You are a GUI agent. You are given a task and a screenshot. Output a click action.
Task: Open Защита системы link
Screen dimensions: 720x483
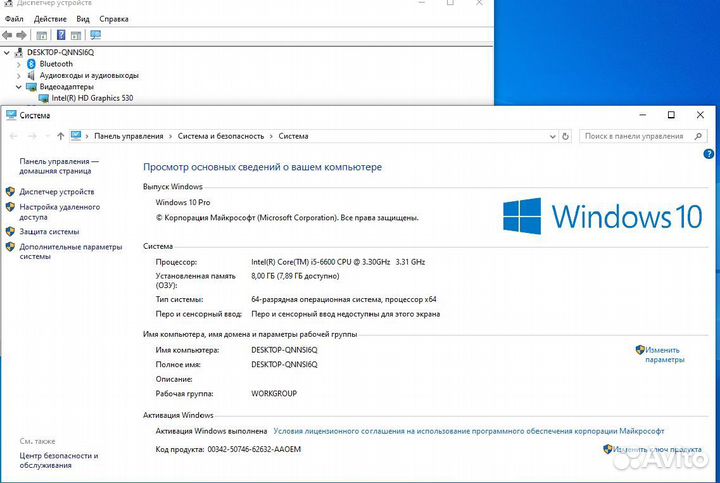49,232
